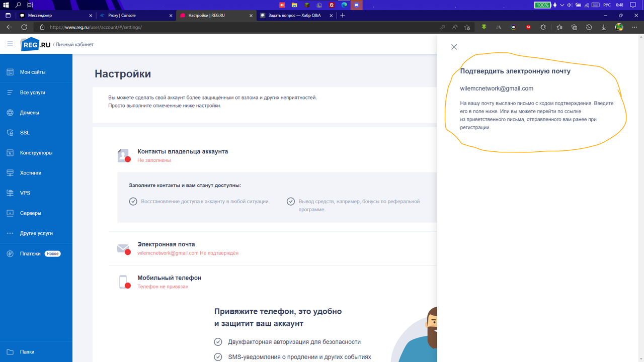The width and height of the screenshot is (644, 362).
Task: Open browser extensions puzzle icon
Action: coord(543,27)
